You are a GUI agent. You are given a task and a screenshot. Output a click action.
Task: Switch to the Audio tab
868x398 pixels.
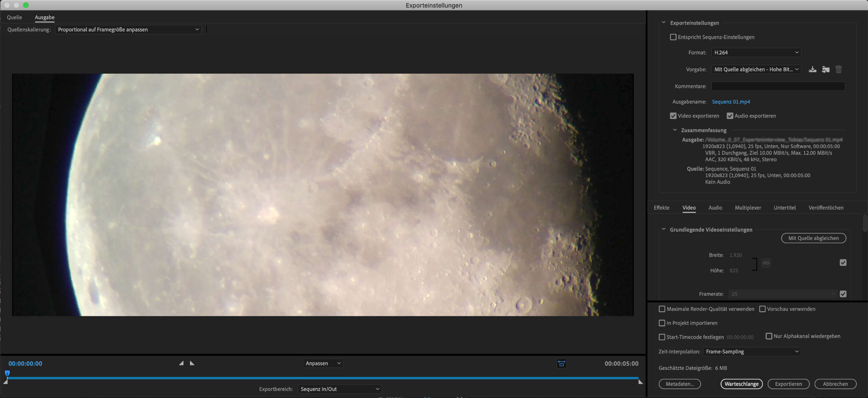click(x=715, y=208)
